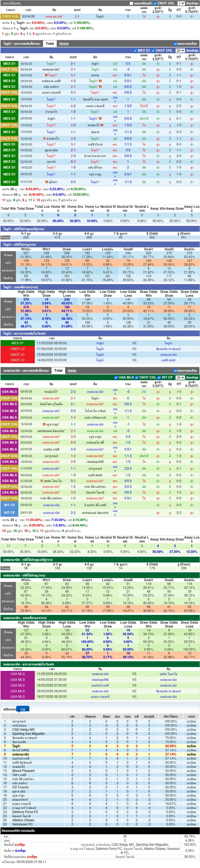Open the 20 matches dropdown beside MEX D1 filter
The image size is (200, 868).
click(x=180, y=51)
